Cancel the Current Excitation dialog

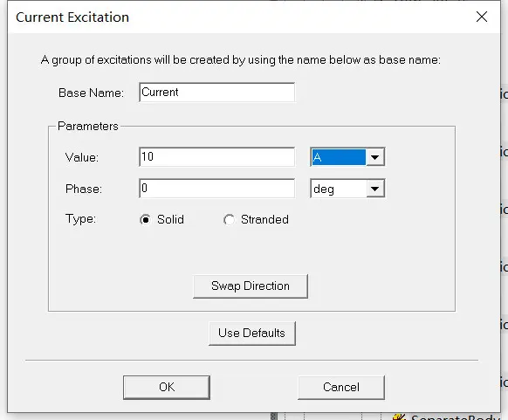click(341, 388)
